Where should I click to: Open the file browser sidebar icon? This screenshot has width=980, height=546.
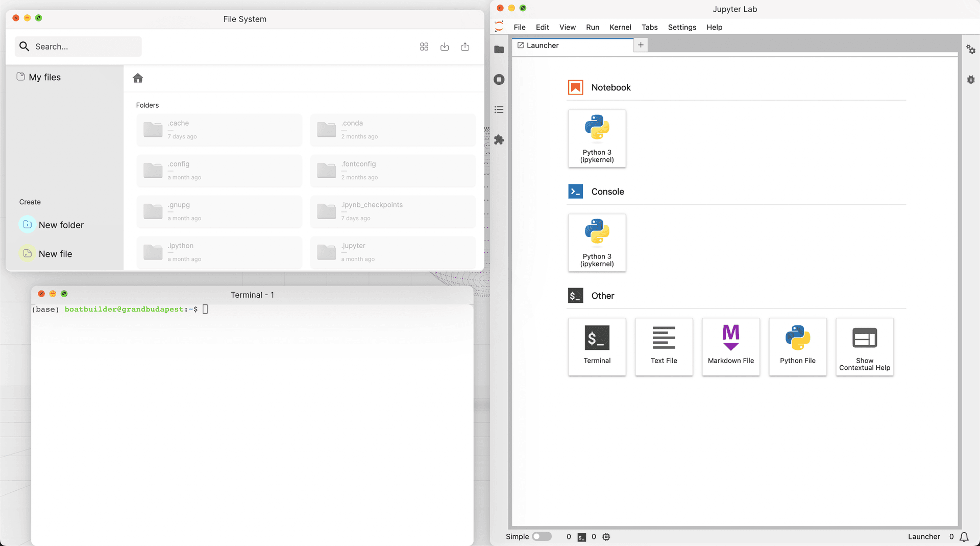point(499,50)
